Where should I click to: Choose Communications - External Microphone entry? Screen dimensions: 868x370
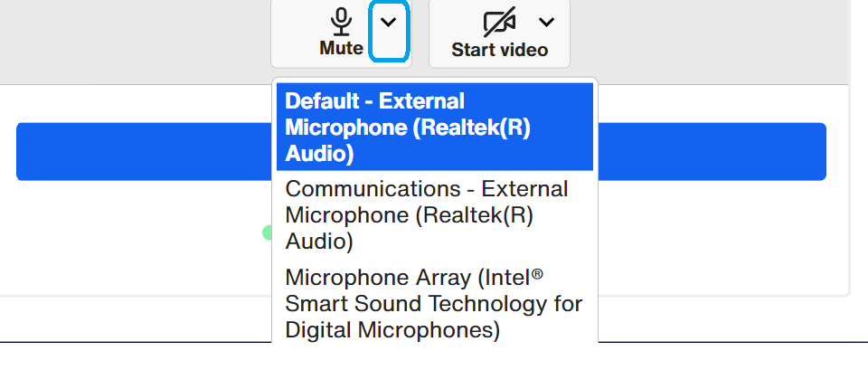click(435, 215)
